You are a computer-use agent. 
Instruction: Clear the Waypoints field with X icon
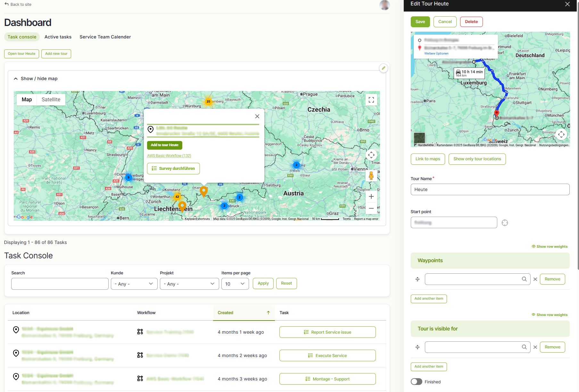click(535, 279)
